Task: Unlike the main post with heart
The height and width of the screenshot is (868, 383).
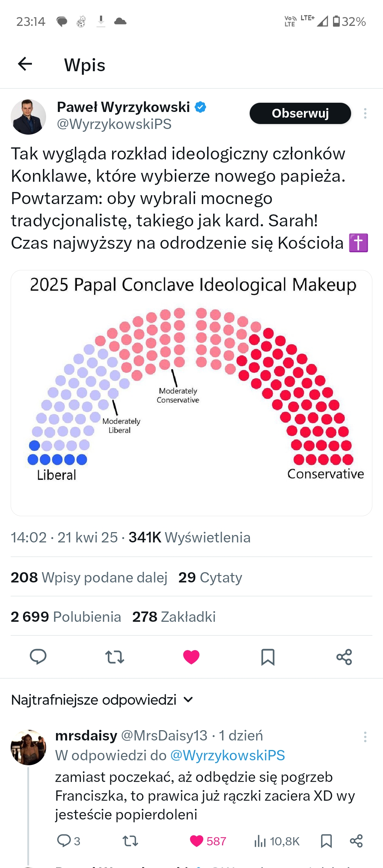Action: click(191, 657)
